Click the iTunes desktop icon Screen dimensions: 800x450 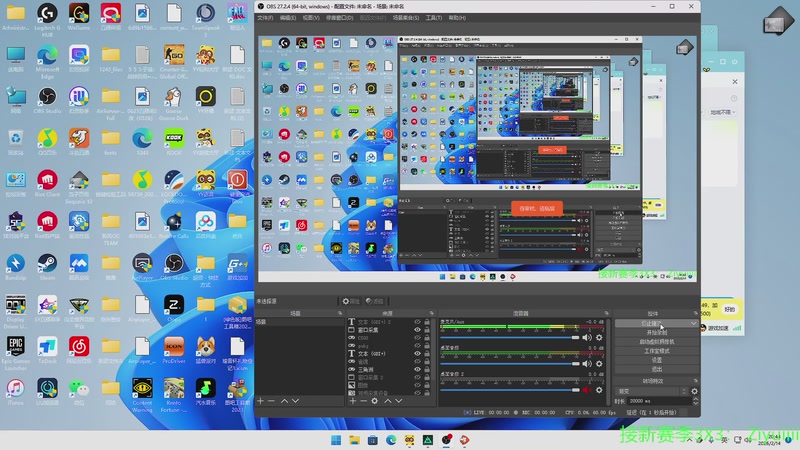pyautogui.click(x=15, y=392)
